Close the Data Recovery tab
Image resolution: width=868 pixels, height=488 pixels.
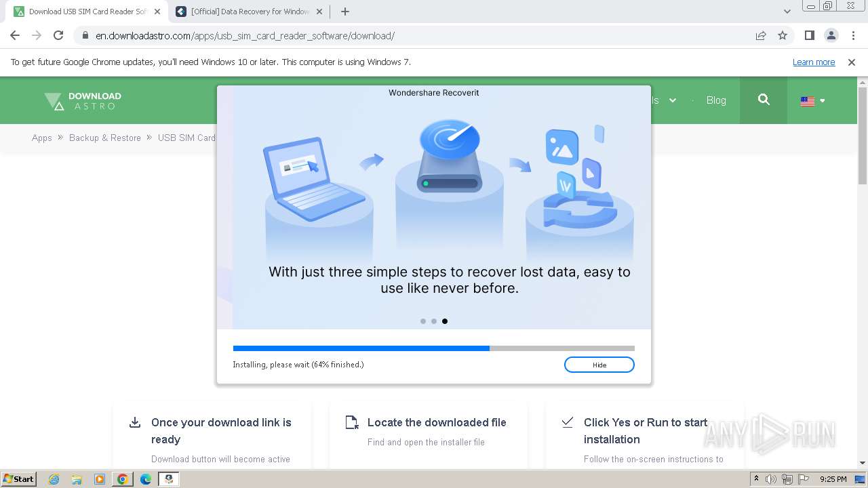[x=319, y=12]
